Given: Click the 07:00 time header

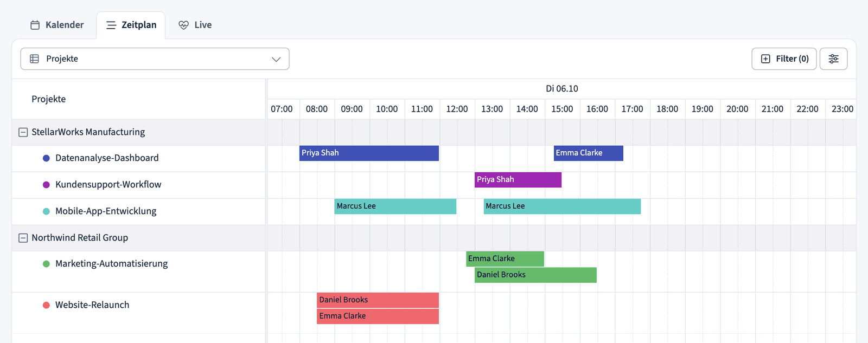Looking at the screenshot, I should (282, 109).
